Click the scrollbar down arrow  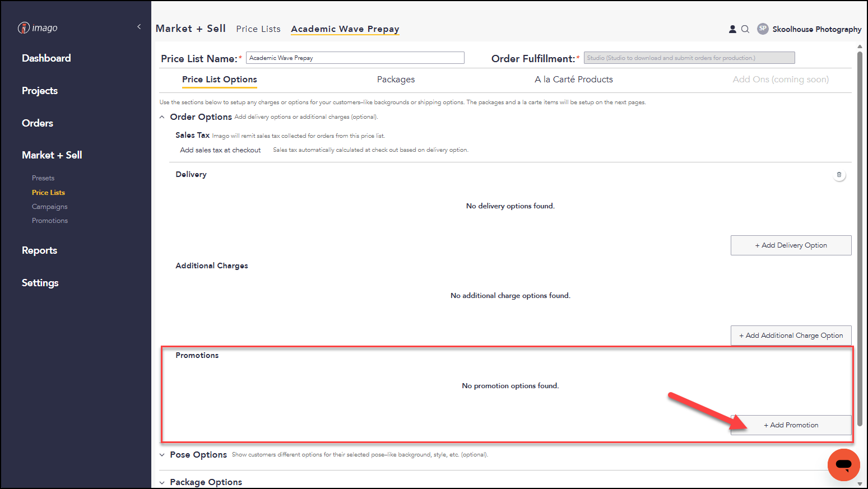(860, 483)
